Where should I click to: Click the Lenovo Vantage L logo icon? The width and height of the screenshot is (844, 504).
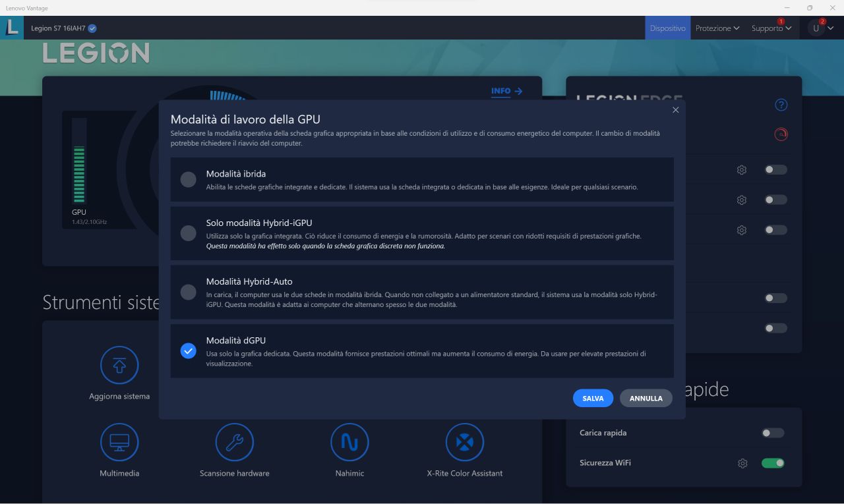coord(12,28)
